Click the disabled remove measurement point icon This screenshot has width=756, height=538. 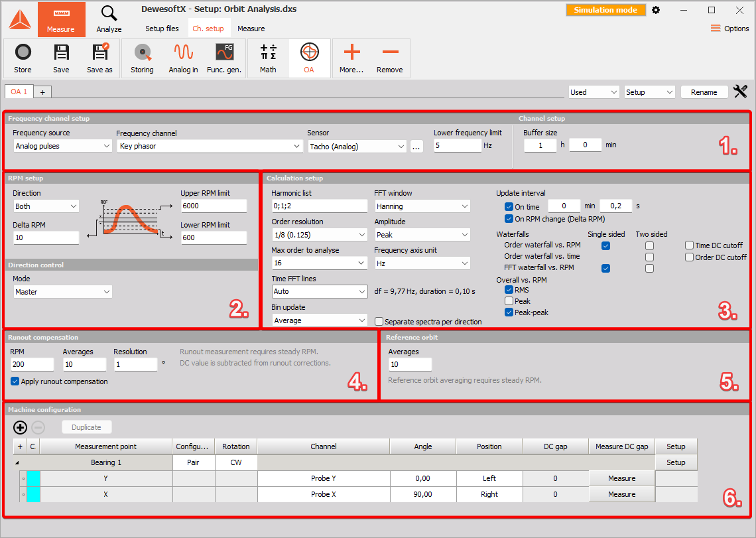(x=38, y=427)
